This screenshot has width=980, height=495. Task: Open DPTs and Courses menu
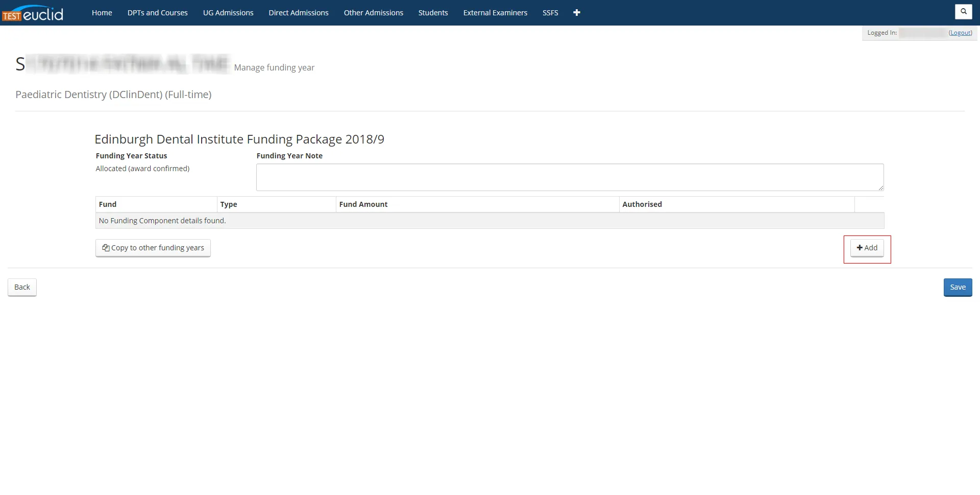157,13
